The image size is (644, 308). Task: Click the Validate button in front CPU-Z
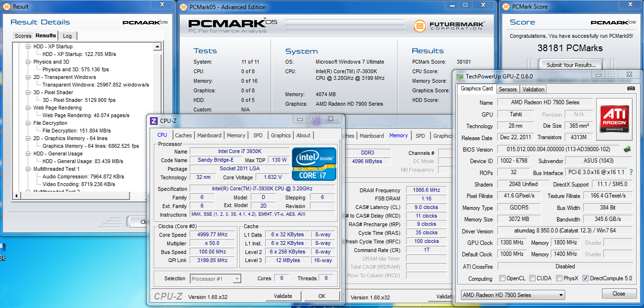coord(283,296)
